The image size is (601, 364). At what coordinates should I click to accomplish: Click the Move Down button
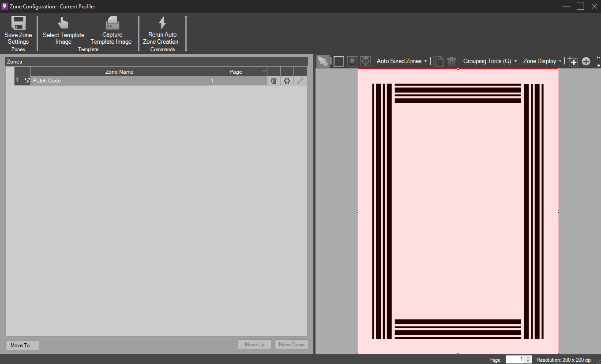click(x=291, y=345)
